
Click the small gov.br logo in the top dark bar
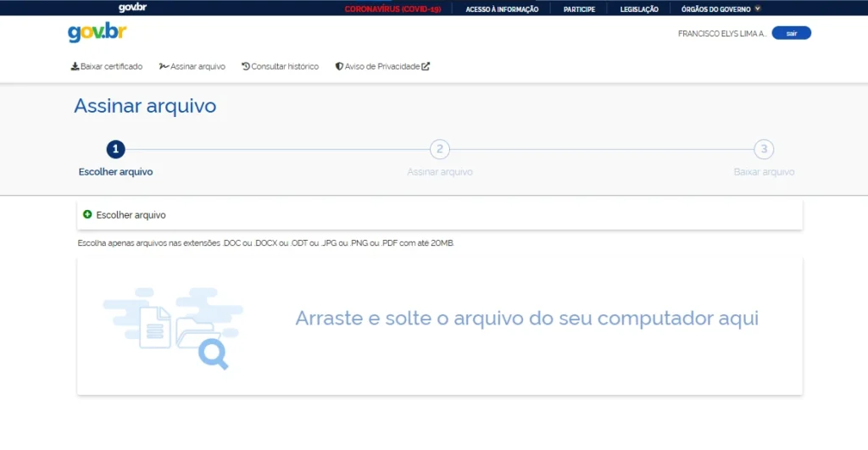pyautogui.click(x=132, y=8)
